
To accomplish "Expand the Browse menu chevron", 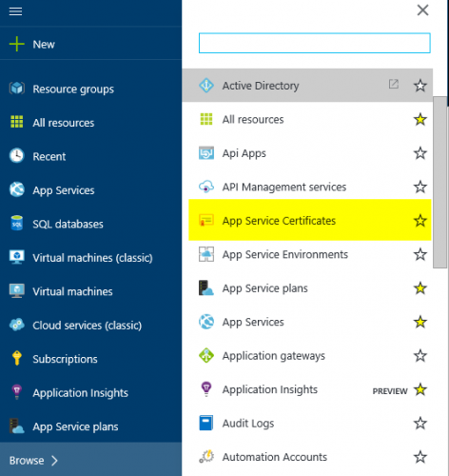I will [x=54, y=460].
